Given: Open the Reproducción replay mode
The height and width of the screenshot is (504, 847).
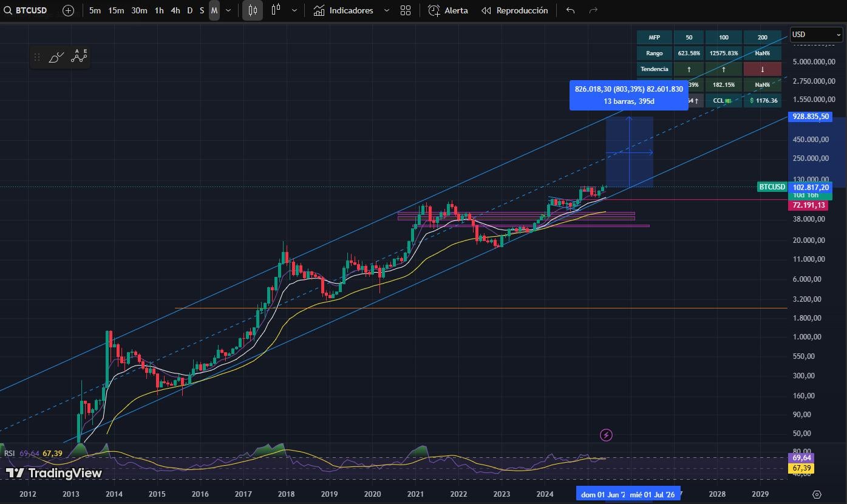Looking at the screenshot, I should 514,10.
